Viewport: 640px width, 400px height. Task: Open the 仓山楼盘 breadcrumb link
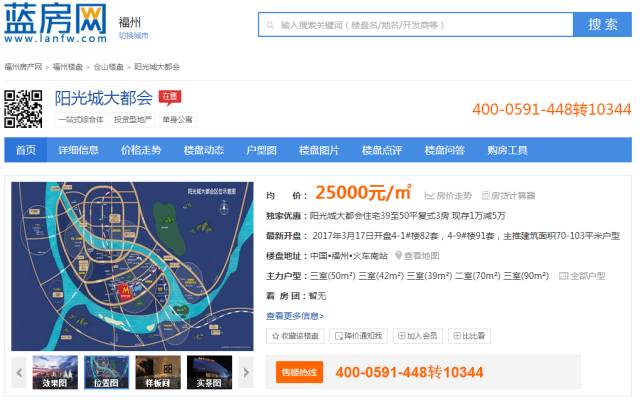(x=109, y=67)
